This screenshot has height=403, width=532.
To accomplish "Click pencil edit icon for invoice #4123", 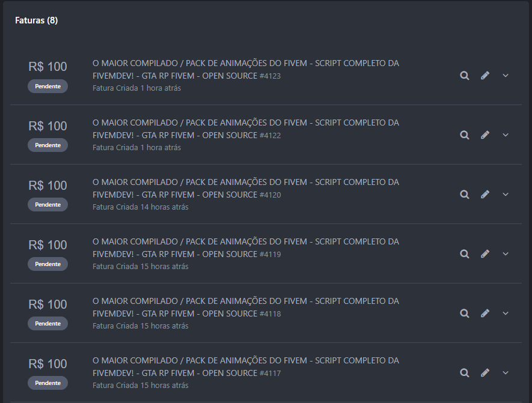I will (485, 76).
